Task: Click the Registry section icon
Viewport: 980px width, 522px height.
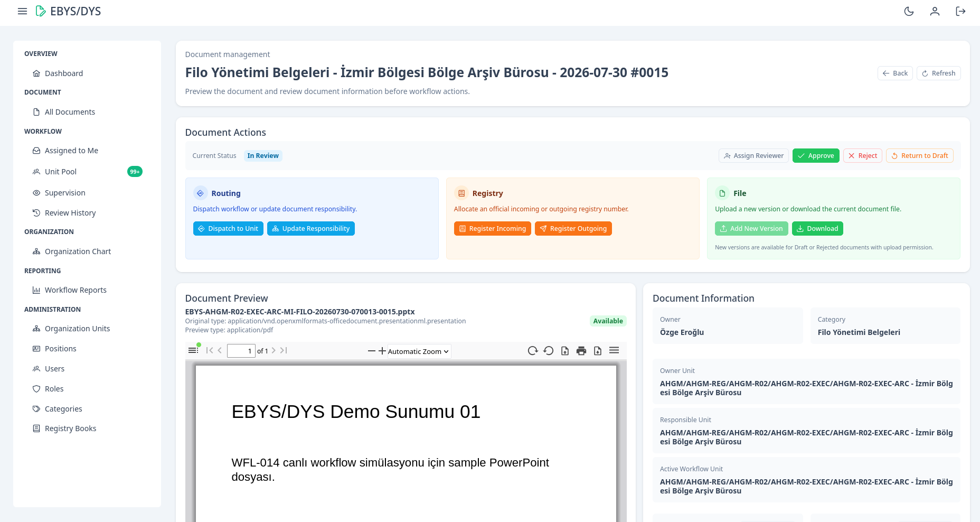Action: (x=461, y=193)
